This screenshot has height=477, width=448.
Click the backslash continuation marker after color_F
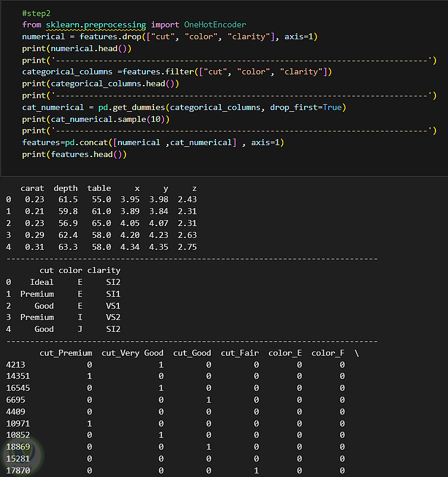click(x=356, y=353)
